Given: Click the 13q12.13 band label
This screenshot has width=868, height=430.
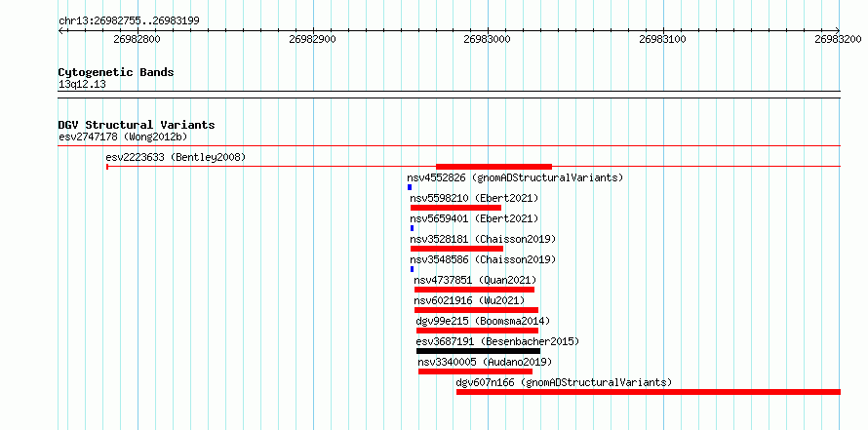Looking at the screenshot, I should [82, 84].
